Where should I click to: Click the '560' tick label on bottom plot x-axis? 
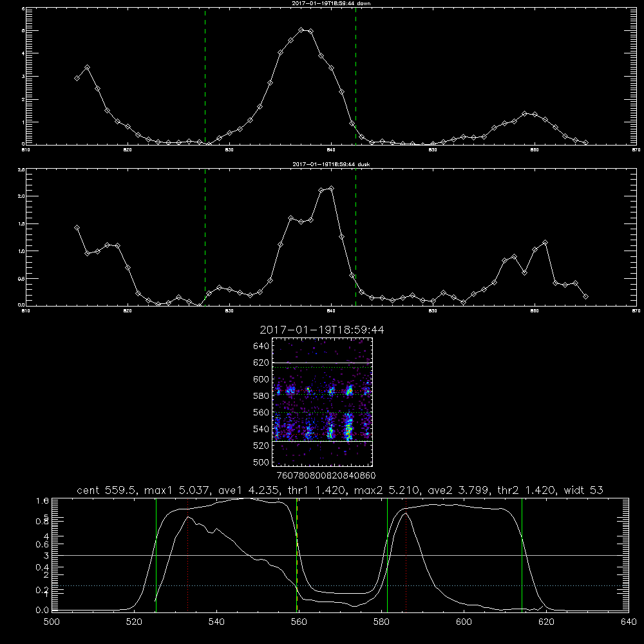pyautogui.click(x=299, y=622)
